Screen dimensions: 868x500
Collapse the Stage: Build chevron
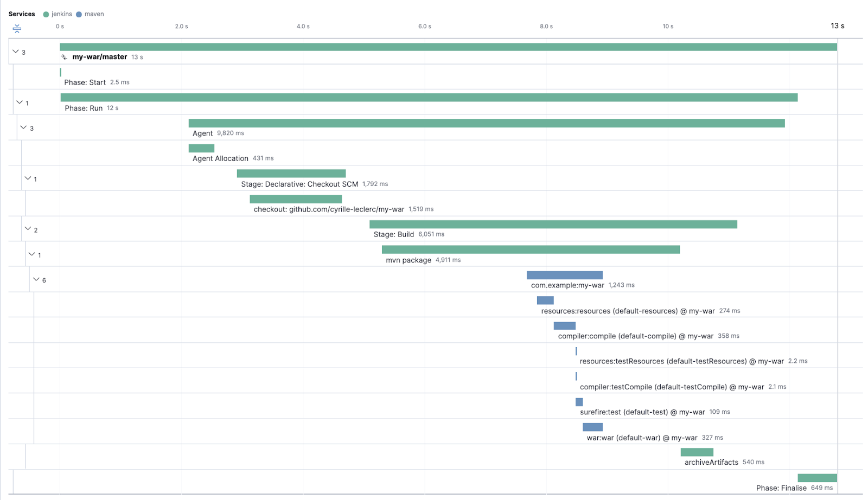28,229
